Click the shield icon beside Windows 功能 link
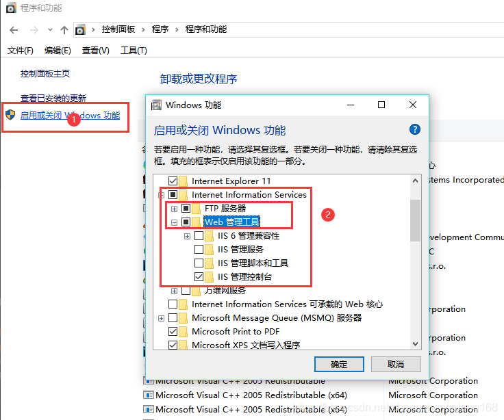This screenshot has width=504, height=420. click(x=10, y=115)
